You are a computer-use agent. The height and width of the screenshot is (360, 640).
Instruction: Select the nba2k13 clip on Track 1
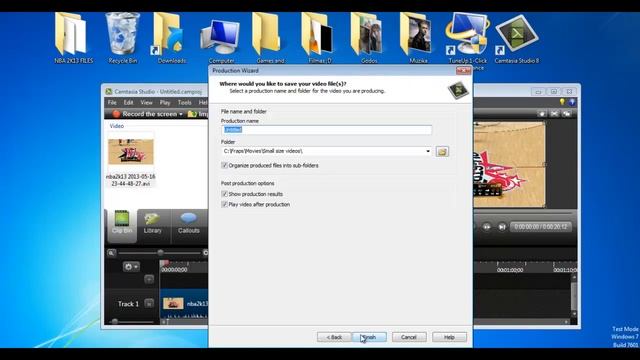point(184,304)
